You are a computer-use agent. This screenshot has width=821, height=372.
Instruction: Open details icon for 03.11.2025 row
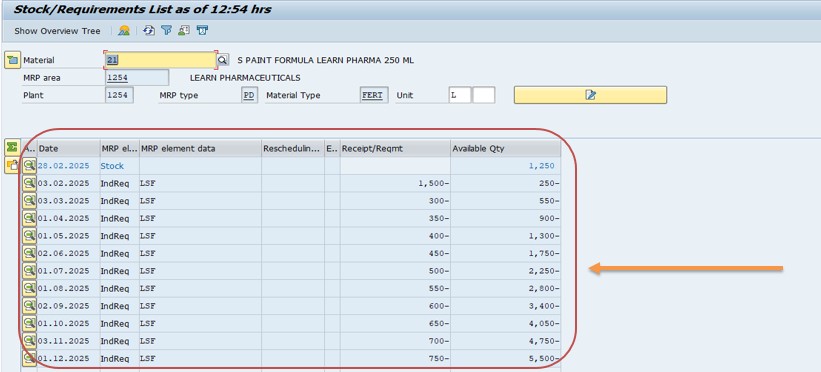click(x=29, y=341)
